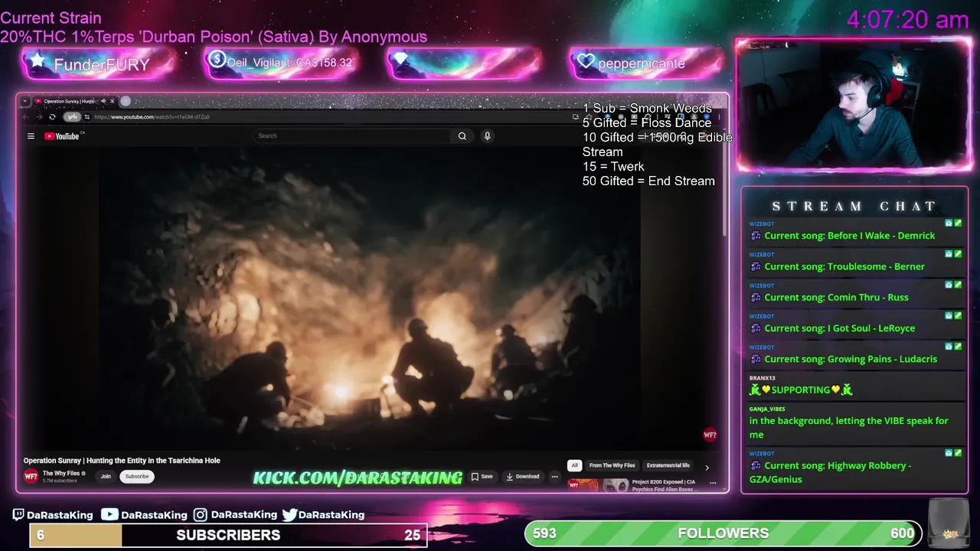Image resolution: width=980 pixels, height=551 pixels.
Task: Mute the Operation Sunray tab audio
Action: tap(103, 101)
